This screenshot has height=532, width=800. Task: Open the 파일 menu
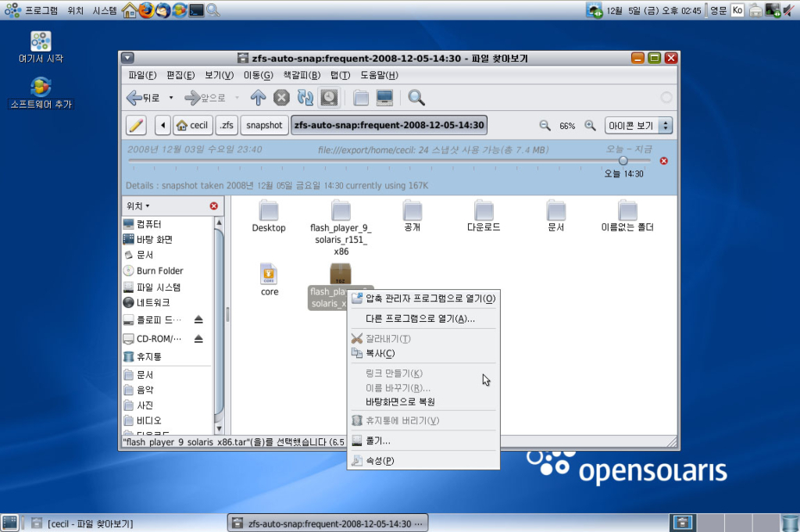142,75
